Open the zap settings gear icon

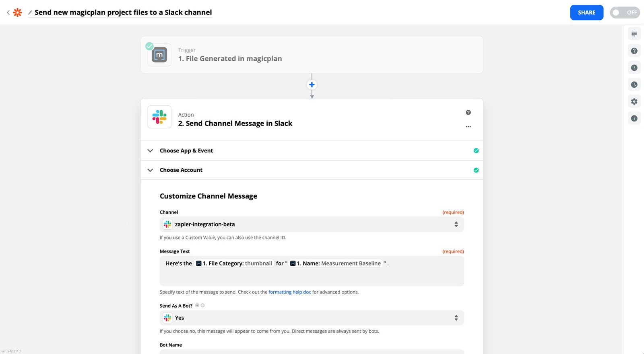634,102
